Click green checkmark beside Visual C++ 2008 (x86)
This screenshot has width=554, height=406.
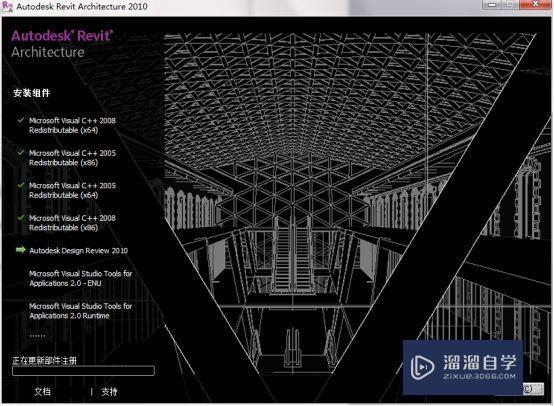pyautogui.click(x=21, y=218)
